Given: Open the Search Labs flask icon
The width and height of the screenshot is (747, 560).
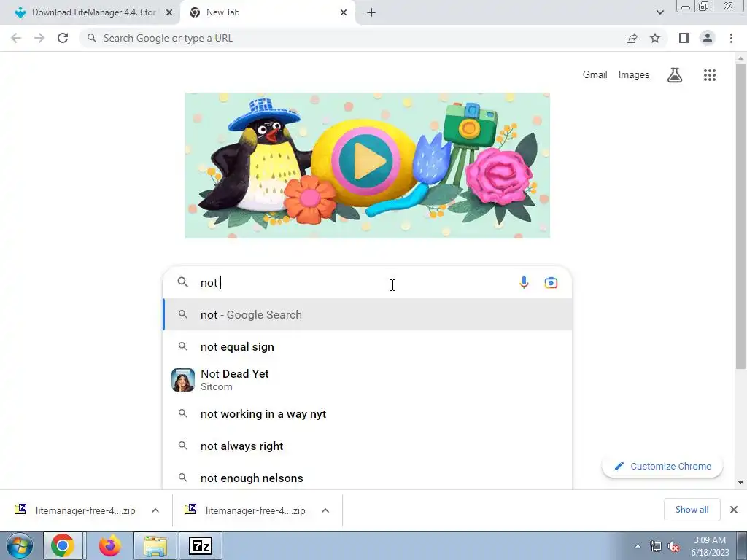Looking at the screenshot, I should coord(675,75).
